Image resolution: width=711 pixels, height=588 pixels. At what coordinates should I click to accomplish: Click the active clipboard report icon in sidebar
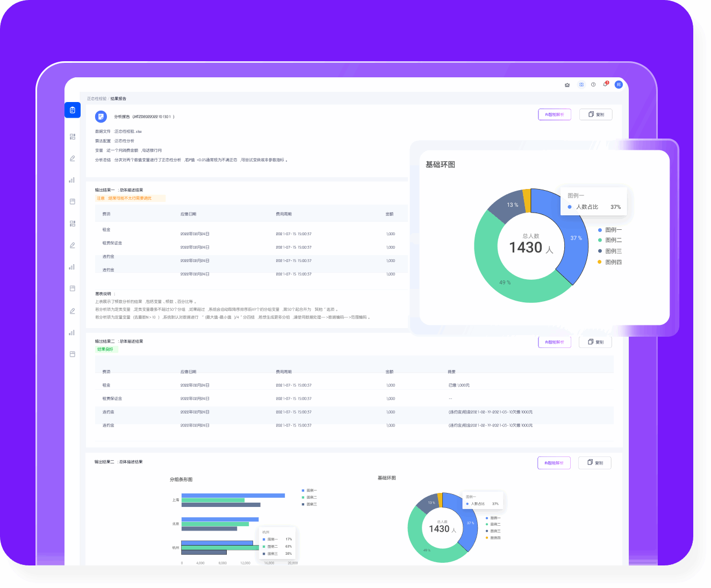click(x=73, y=110)
